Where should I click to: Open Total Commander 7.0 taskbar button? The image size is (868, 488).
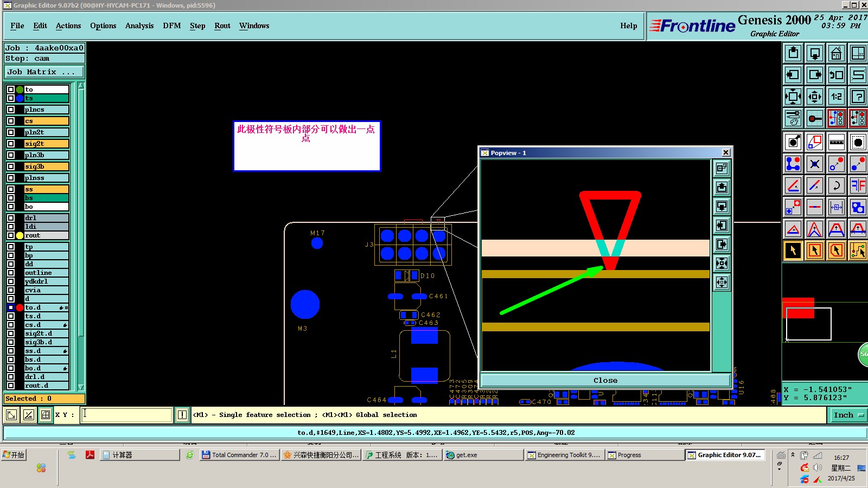[x=239, y=455]
